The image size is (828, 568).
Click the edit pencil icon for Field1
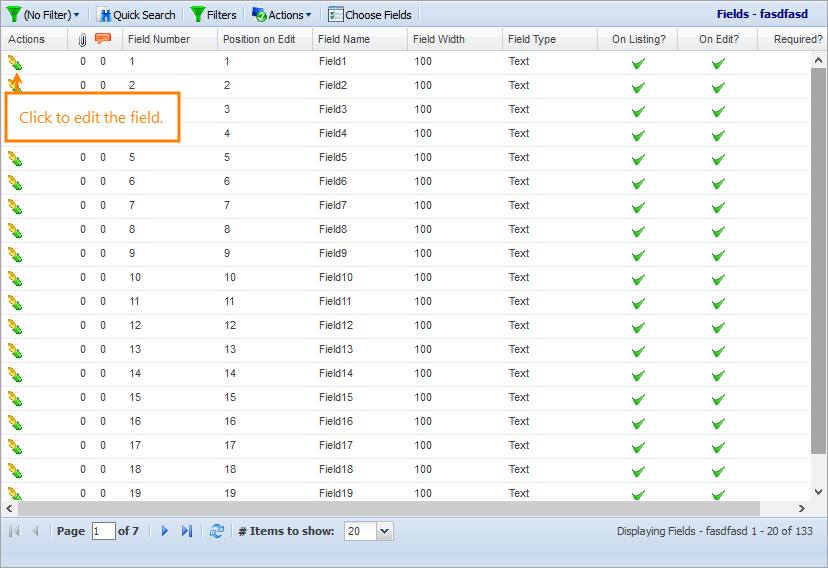click(14, 62)
